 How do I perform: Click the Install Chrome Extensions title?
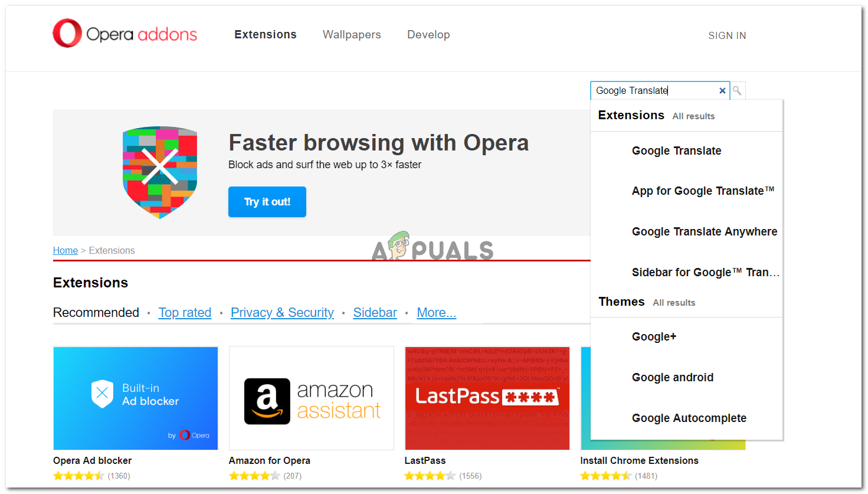point(639,460)
